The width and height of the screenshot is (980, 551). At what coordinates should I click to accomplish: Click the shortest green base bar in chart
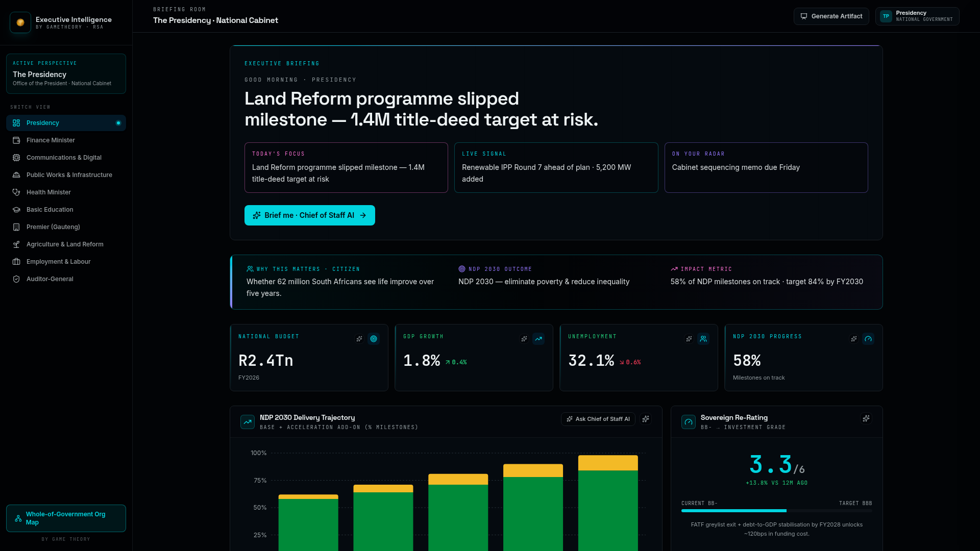pyautogui.click(x=308, y=524)
